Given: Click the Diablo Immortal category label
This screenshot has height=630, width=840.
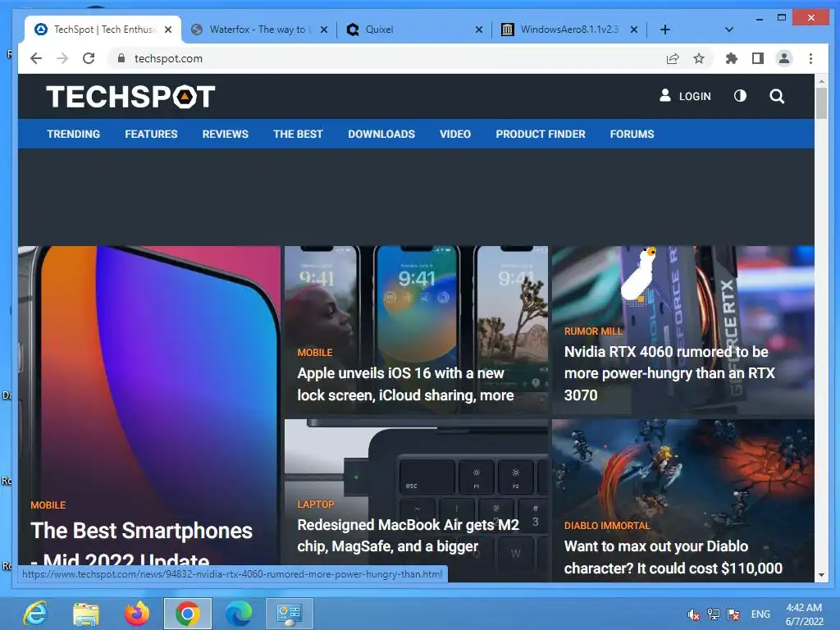Looking at the screenshot, I should [607, 526].
